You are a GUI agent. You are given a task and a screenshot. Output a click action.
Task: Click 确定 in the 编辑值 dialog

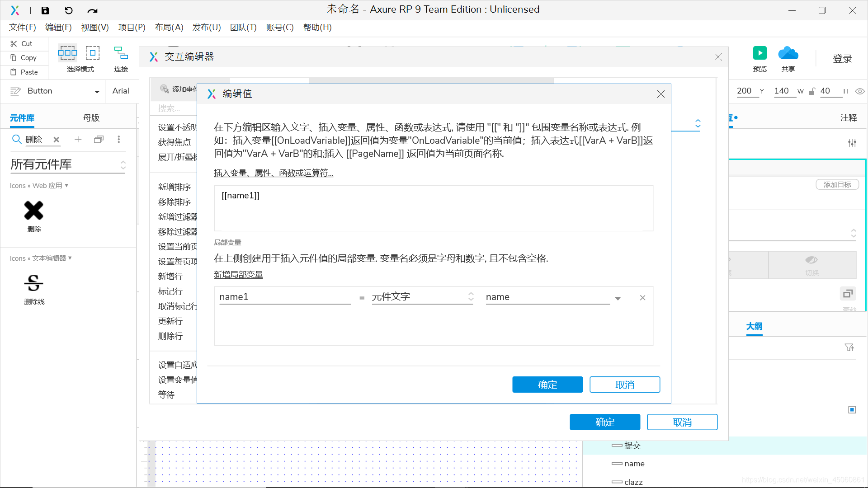pos(547,385)
